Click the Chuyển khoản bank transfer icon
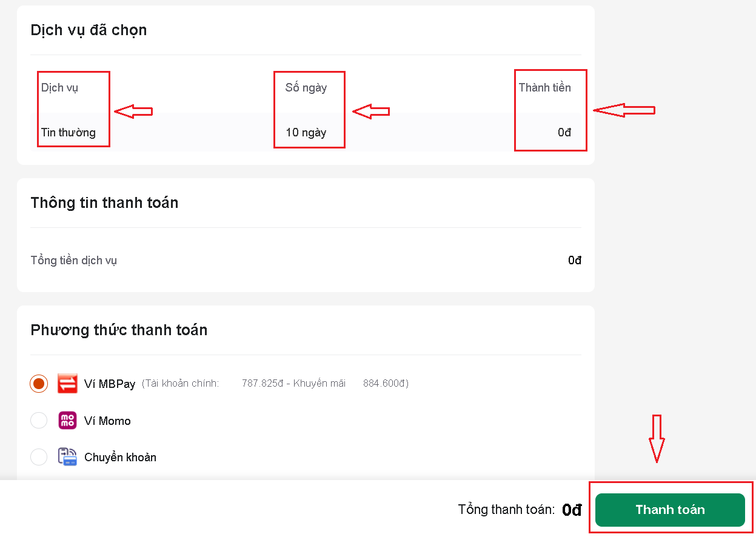Screen dimensions: 756x537 67,457
